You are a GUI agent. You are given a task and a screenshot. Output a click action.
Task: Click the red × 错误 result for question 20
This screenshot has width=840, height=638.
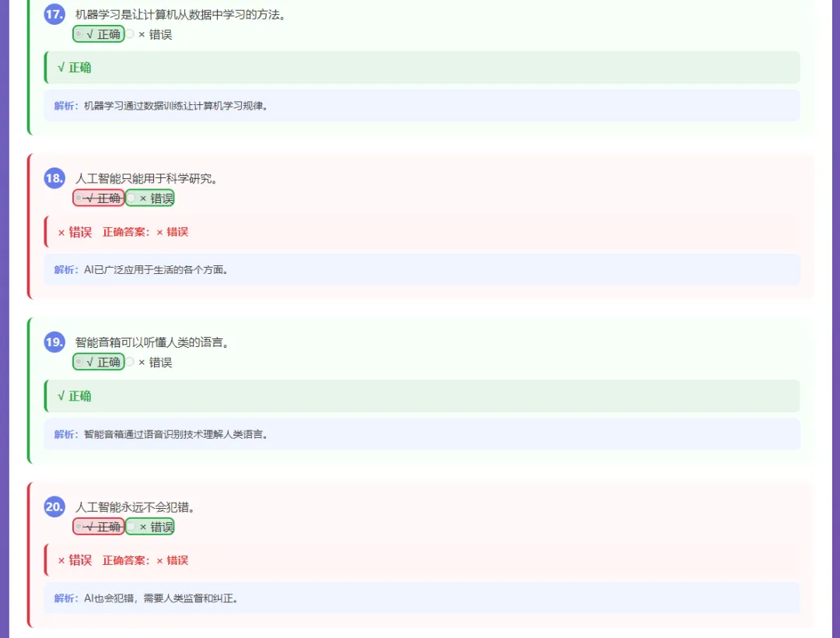click(x=75, y=560)
